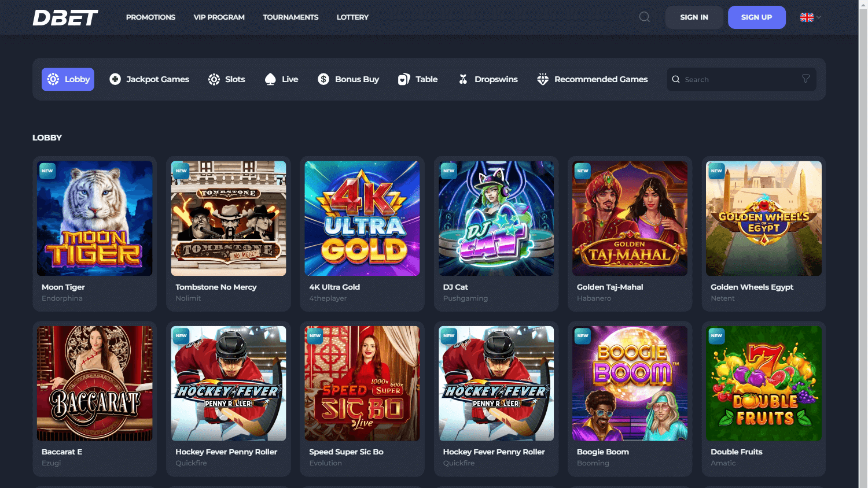This screenshot has width=868, height=488.
Task: Open Recommended Games tab
Action: click(593, 79)
